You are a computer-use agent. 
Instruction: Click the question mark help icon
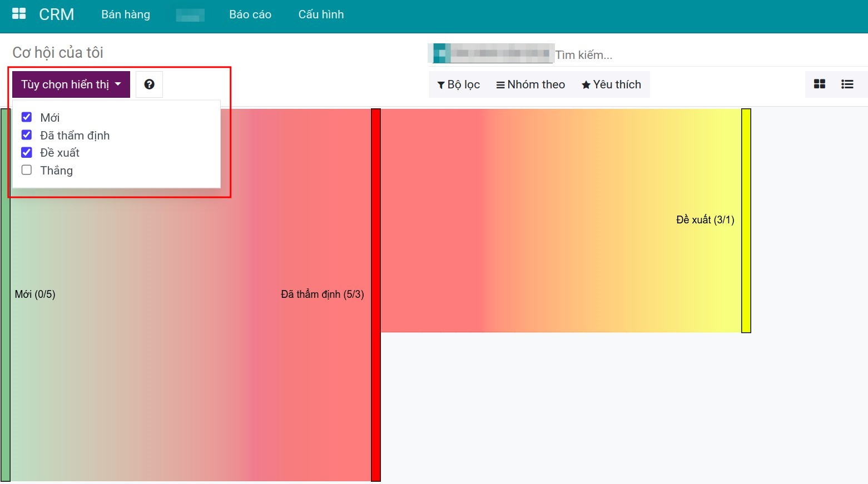click(149, 84)
